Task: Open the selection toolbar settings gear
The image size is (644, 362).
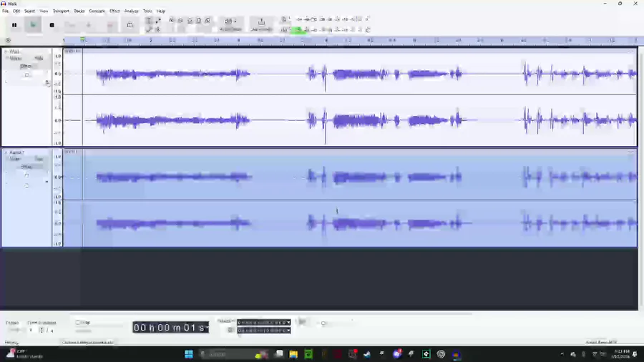Action: (x=230, y=331)
